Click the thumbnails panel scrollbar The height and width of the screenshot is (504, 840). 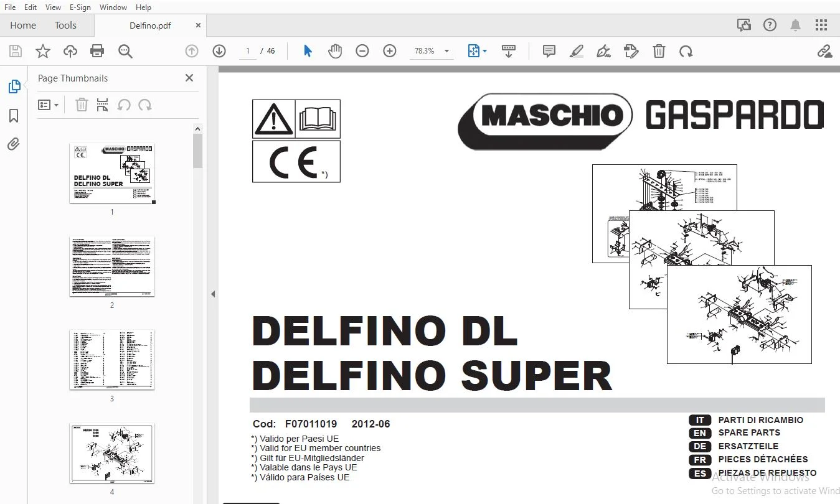pos(198,151)
